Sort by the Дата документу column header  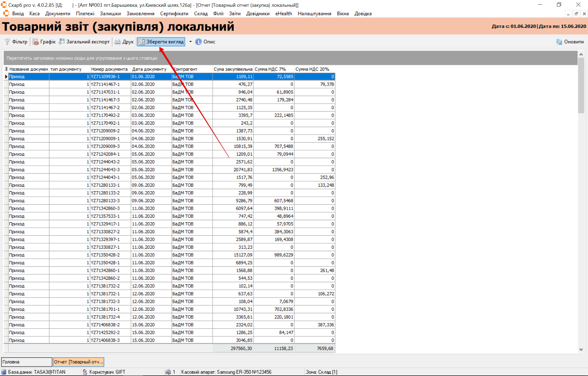click(x=149, y=69)
